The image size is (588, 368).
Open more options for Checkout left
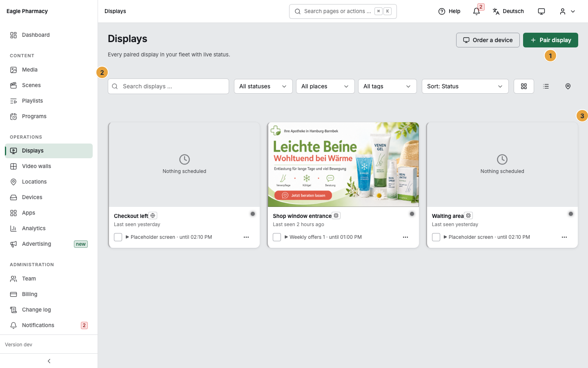tap(246, 237)
